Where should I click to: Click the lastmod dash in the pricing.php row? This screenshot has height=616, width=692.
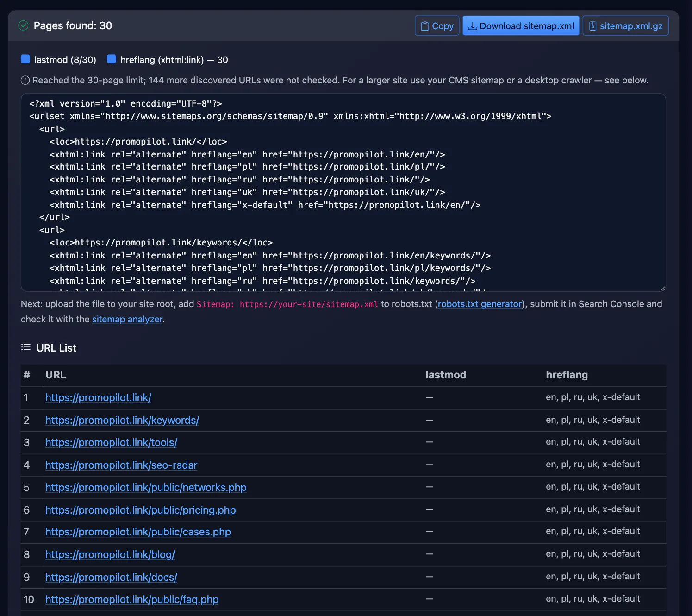click(430, 509)
